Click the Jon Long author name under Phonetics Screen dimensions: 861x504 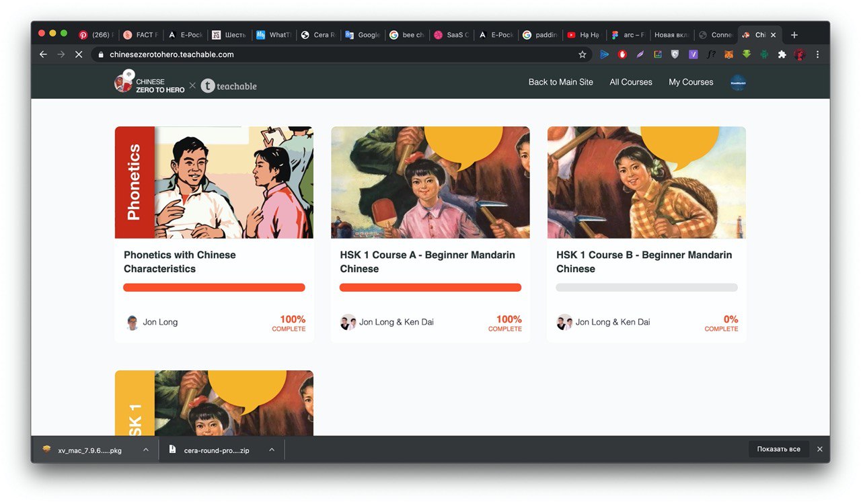(160, 322)
